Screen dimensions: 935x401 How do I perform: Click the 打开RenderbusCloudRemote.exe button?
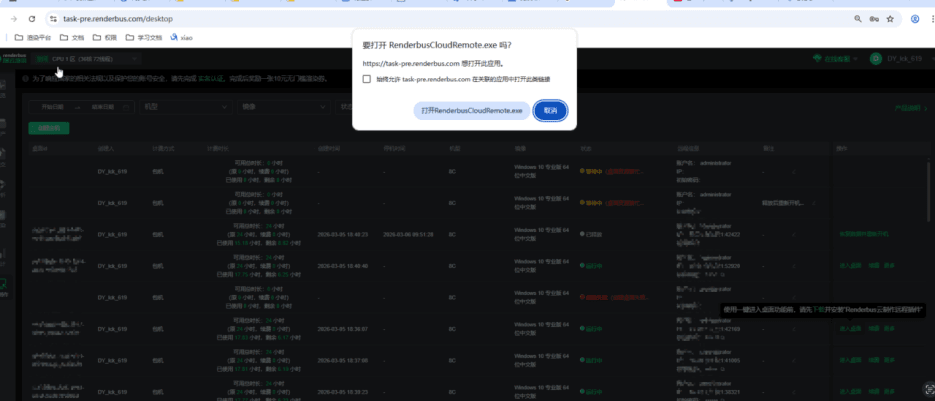pos(471,110)
